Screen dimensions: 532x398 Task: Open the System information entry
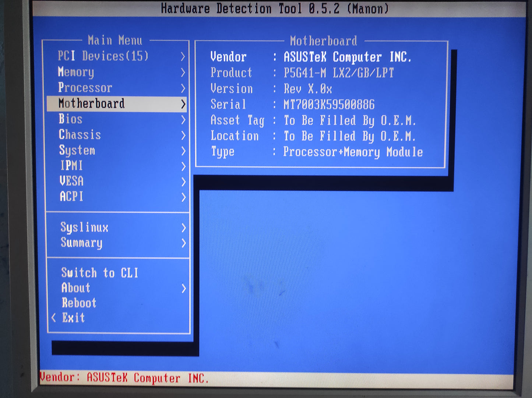pyautogui.click(x=77, y=150)
